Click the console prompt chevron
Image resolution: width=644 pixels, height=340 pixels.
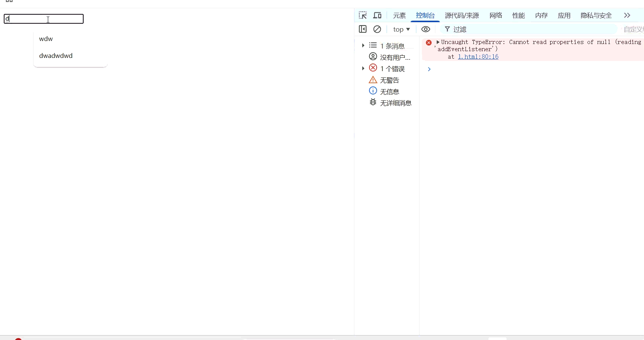click(x=429, y=69)
